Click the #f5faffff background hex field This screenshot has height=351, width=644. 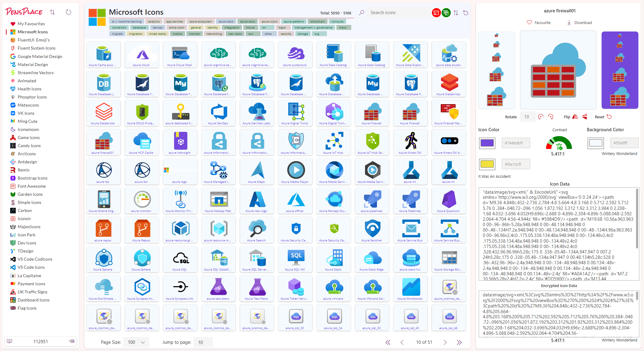tap(624, 143)
